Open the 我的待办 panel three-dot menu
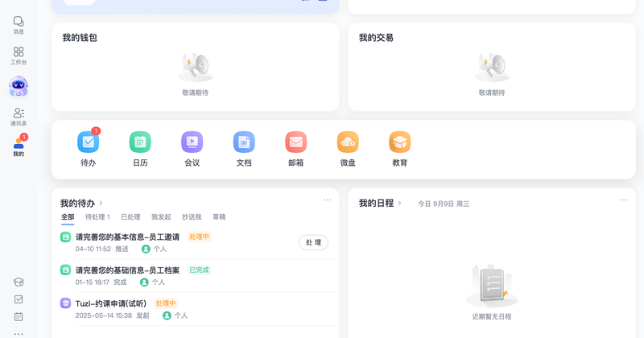 pos(327,200)
